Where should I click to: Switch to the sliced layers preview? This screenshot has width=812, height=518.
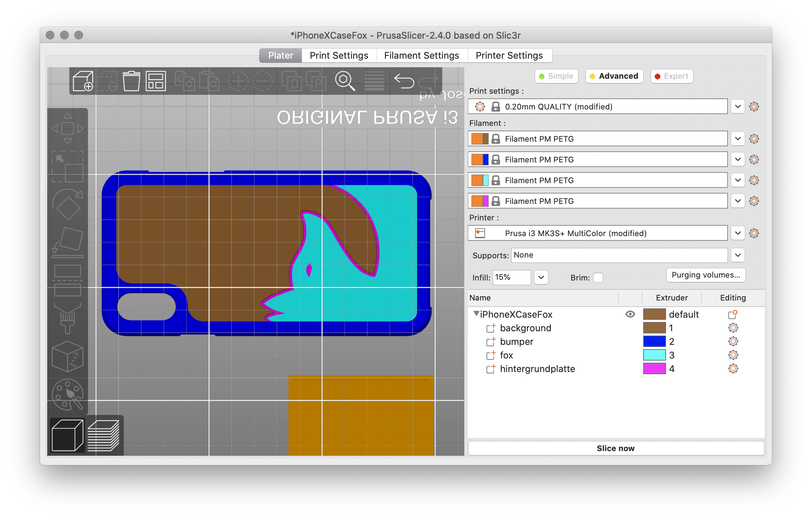[x=103, y=436]
